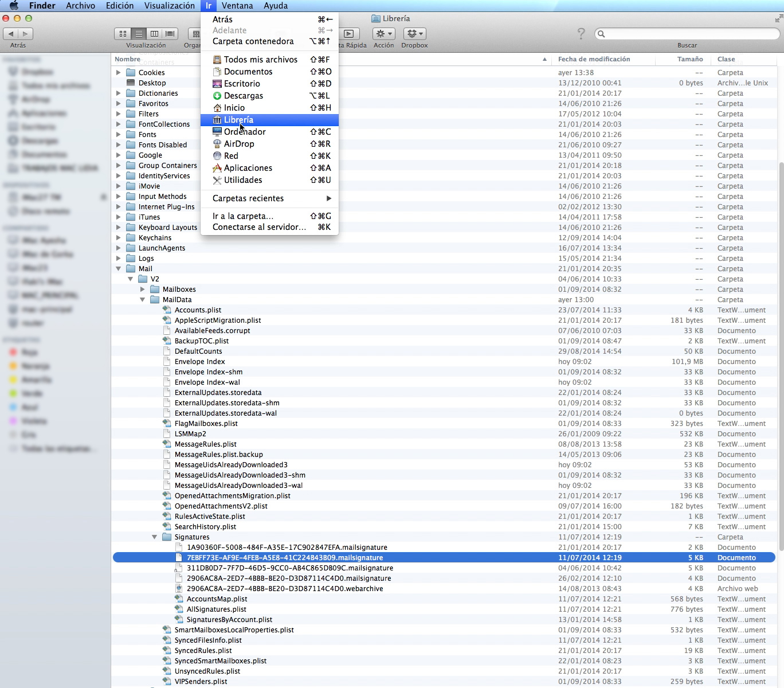The height and width of the screenshot is (688, 784).
Task: Open the Ventana menu
Action: click(x=237, y=6)
